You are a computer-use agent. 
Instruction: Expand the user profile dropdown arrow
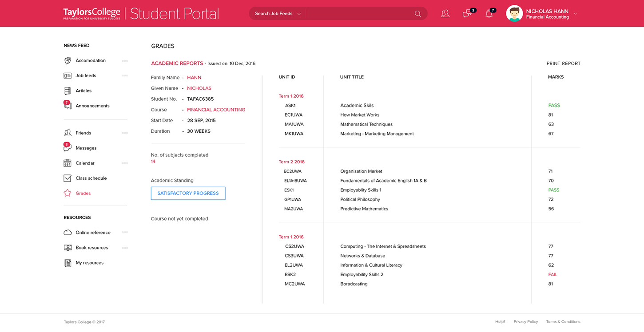pos(576,14)
